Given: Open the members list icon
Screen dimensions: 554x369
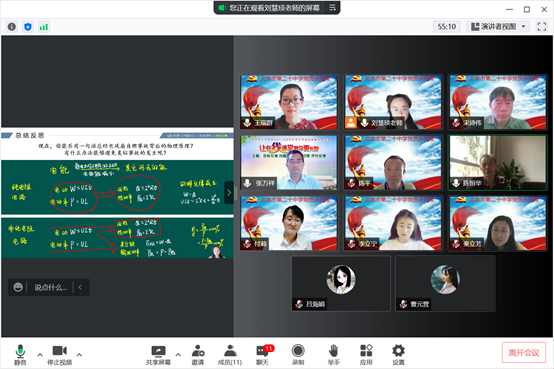Looking at the screenshot, I should tap(230, 355).
